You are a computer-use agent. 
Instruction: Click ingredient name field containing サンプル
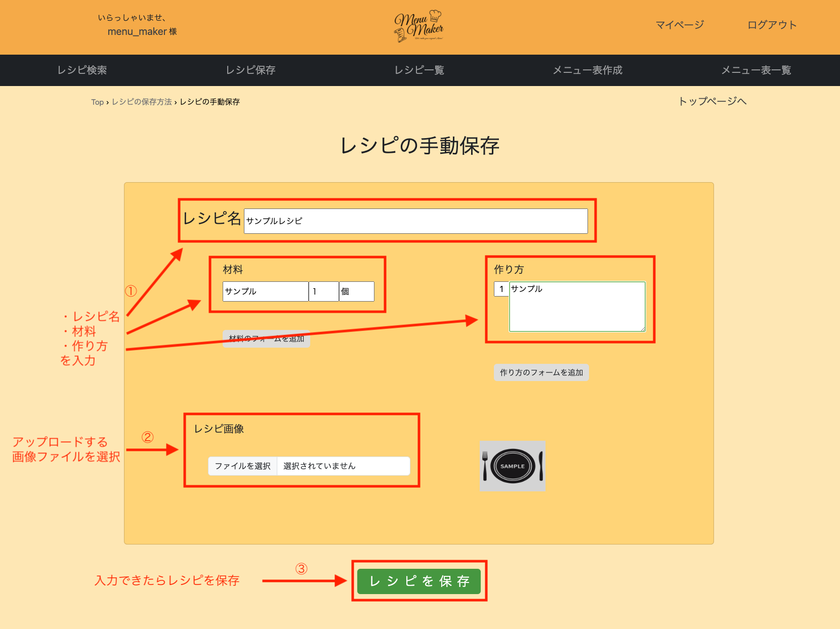[x=266, y=291]
